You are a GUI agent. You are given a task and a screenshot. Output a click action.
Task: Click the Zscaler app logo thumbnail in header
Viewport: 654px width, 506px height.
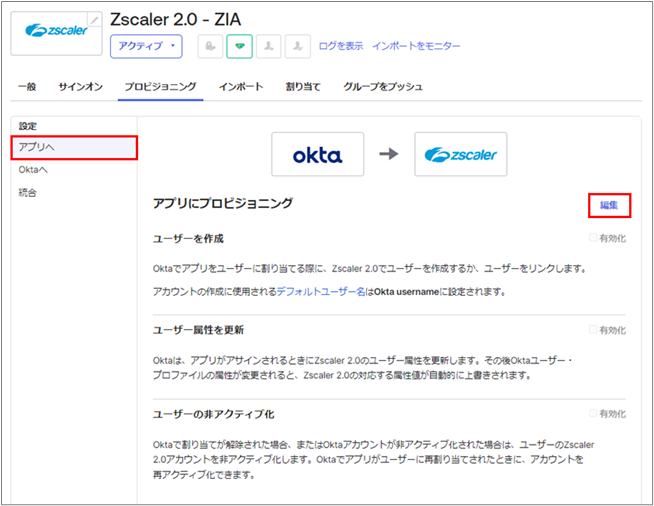click(56, 33)
